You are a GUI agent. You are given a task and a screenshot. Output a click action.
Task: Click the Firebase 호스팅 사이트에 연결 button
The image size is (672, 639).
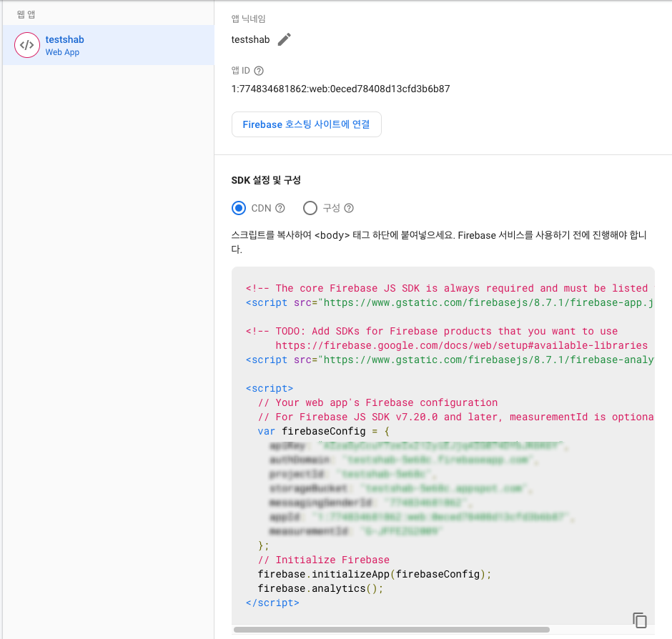click(307, 124)
